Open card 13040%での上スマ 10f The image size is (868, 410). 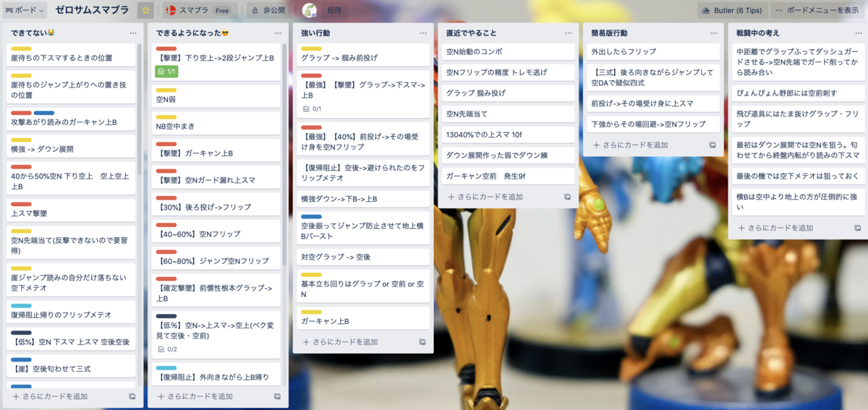[509, 134]
